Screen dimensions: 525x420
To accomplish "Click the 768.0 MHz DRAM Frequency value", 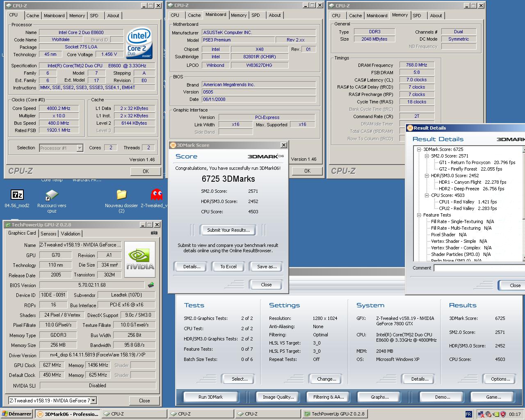I will pos(416,65).
